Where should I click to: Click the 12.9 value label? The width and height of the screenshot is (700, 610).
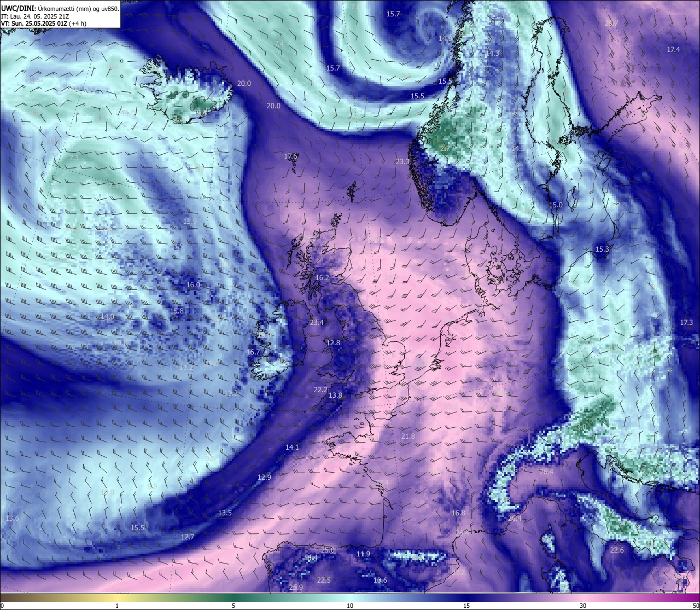pos(264,477)
